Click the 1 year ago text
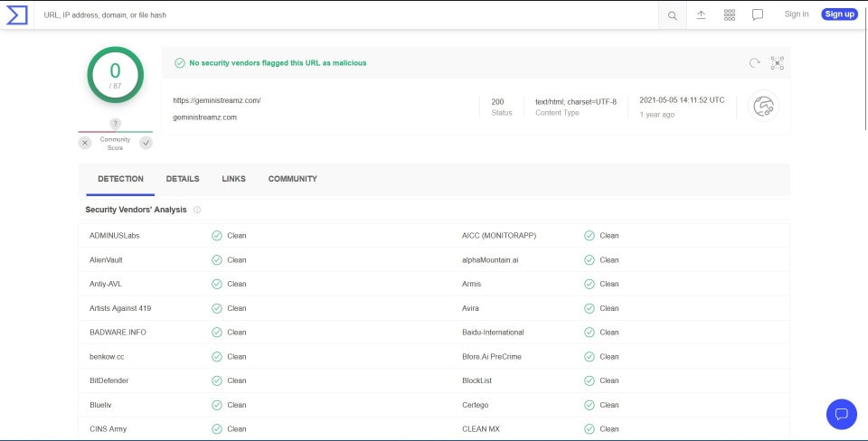This screenshot has width=868, height=441. coord(657,115)
